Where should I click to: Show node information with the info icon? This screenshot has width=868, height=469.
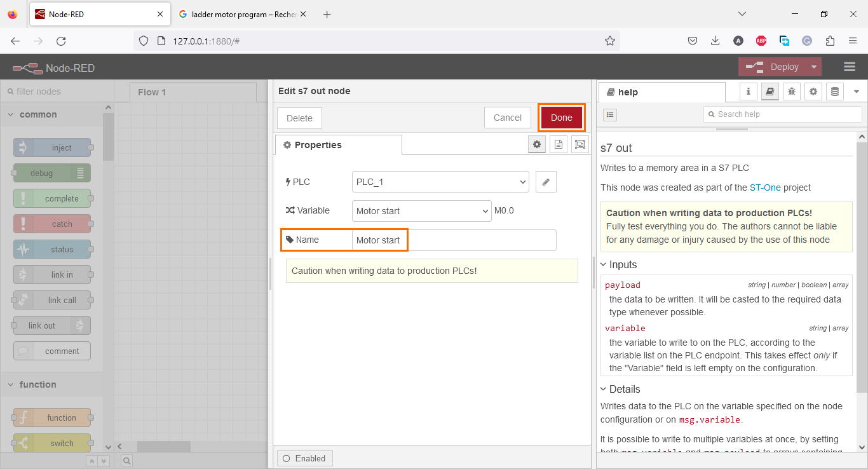pos(748,92)
